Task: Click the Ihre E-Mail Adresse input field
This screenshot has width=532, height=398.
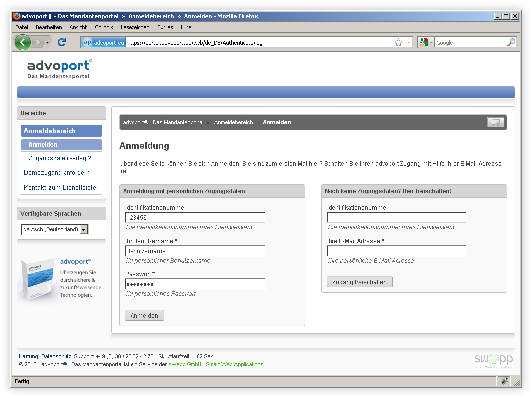Action: point(397,251)
